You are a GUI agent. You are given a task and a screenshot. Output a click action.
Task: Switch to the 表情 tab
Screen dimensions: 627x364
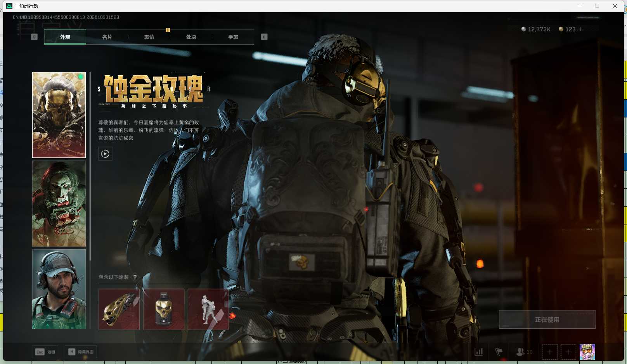[x=149, y=37]
